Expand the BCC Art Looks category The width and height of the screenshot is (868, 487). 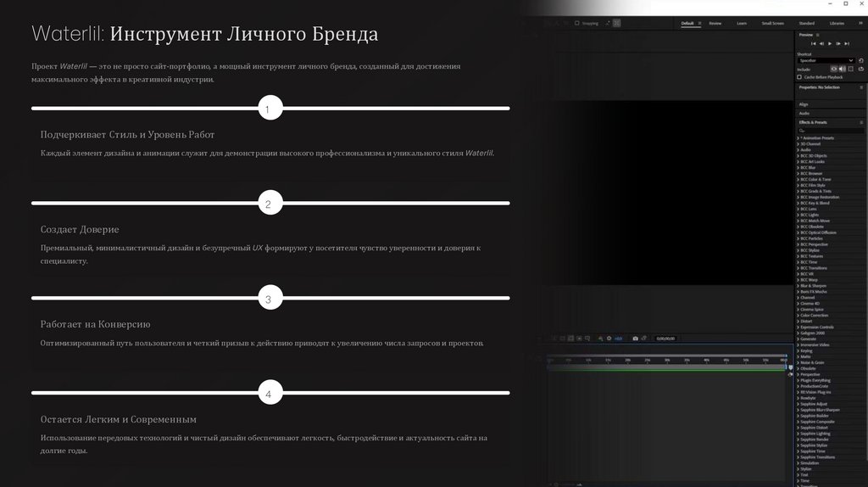pyautogui.click(x=798, y=162)
